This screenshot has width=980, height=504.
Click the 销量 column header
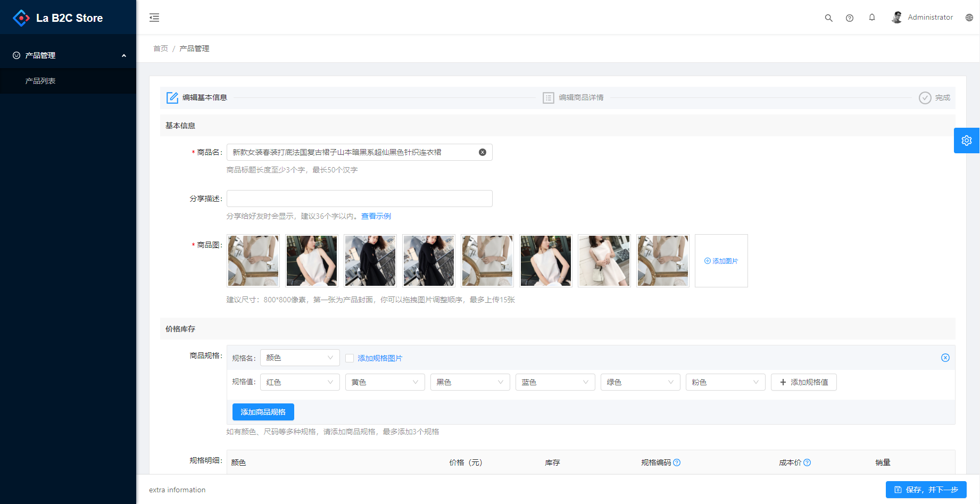tap(883, 462)
